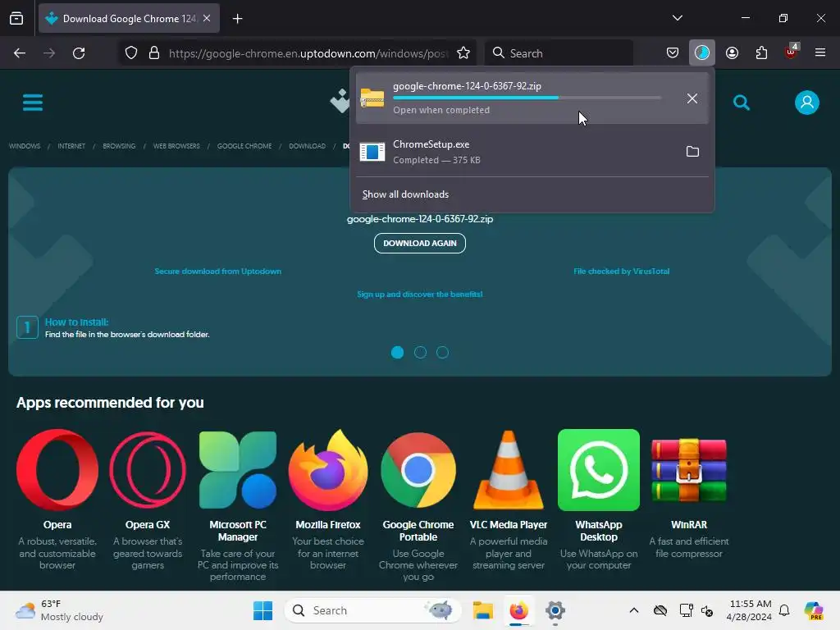Toggle the Downloads panel toolbar button
840x630 pixels.
702,53
